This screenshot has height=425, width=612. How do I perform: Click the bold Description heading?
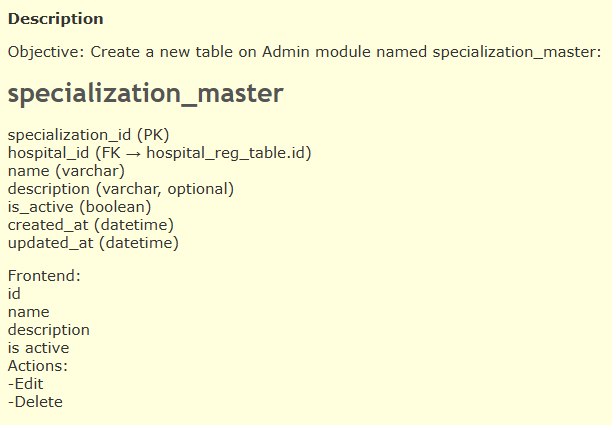tap(55, 19)
